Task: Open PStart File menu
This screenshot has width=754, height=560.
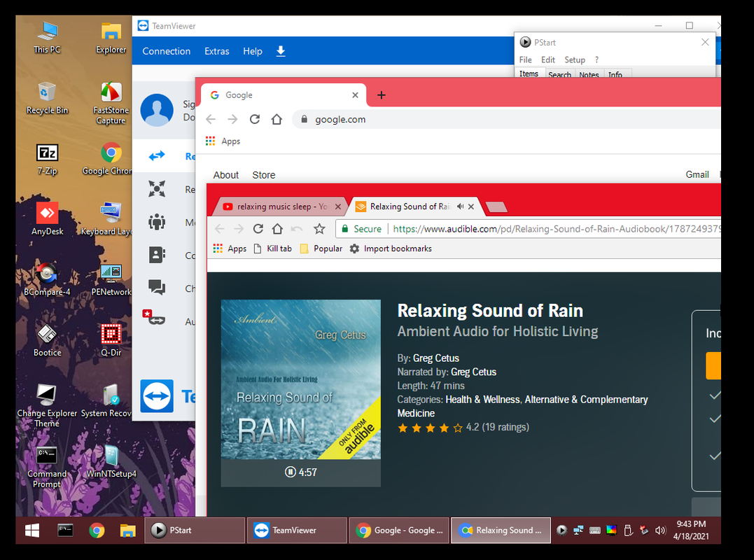Action: point(526,59)
